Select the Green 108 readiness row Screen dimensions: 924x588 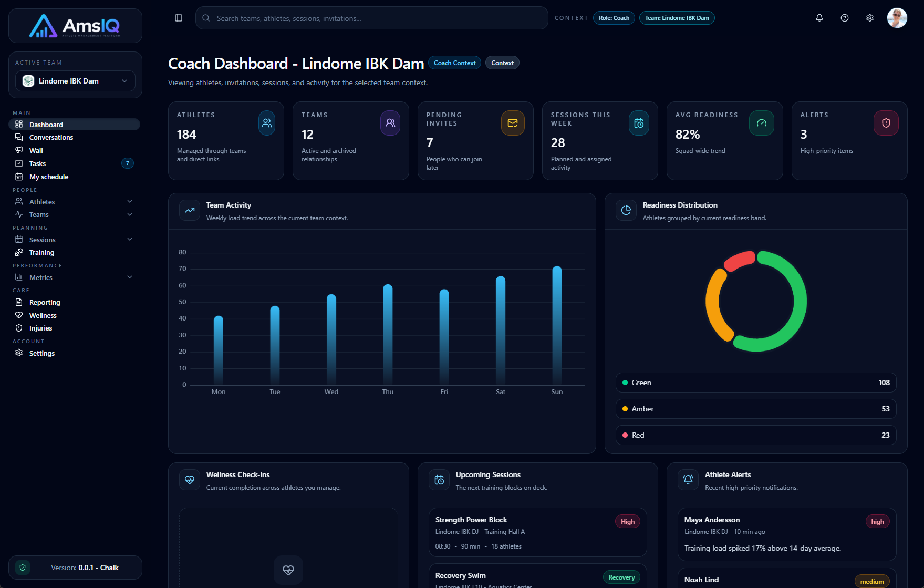[756, 383]
